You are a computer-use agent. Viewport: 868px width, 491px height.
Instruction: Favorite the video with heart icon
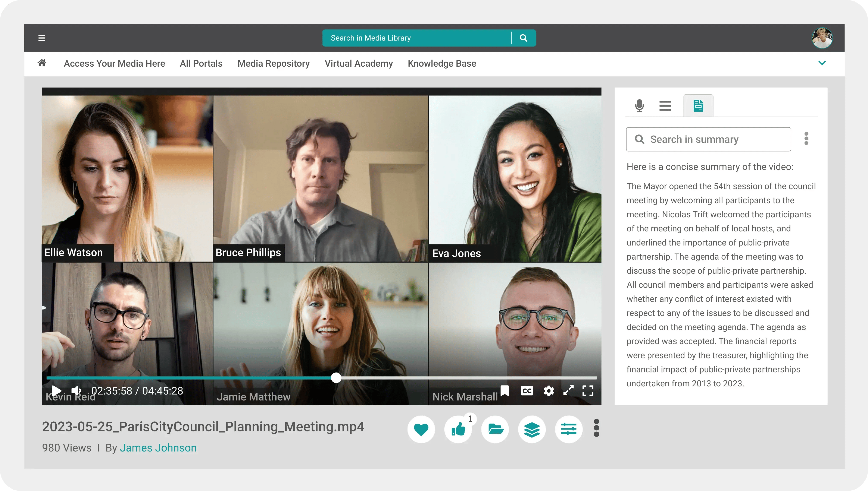pyautogui.click(x=421, y=429)
